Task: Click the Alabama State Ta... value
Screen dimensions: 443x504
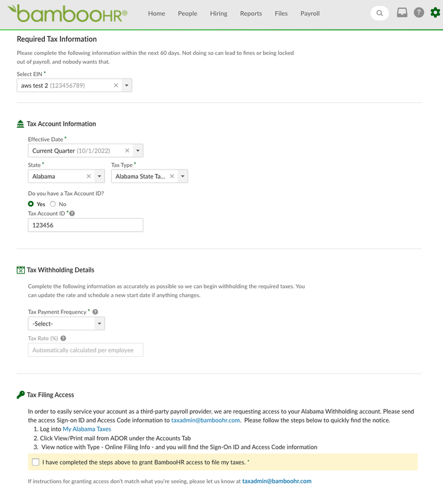Action: click(x=141, y=177)
